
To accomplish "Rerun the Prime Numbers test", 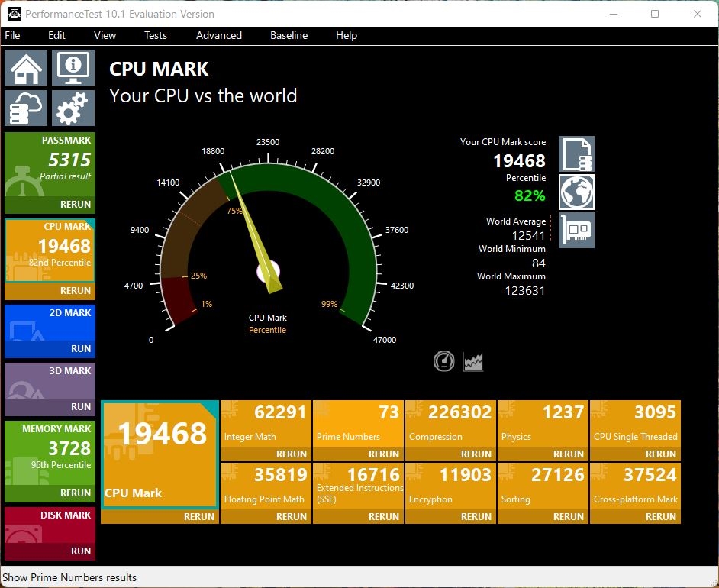I will 359,454.
